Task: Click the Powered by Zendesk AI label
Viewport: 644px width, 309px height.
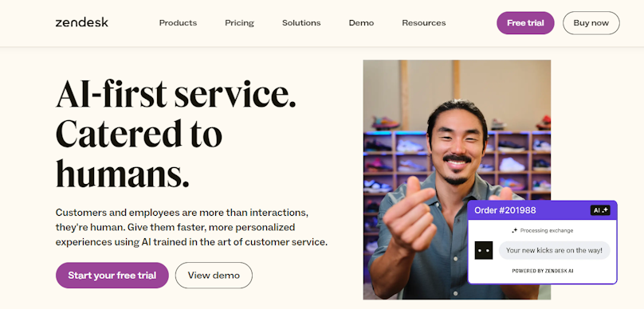Action: [543, 272]
